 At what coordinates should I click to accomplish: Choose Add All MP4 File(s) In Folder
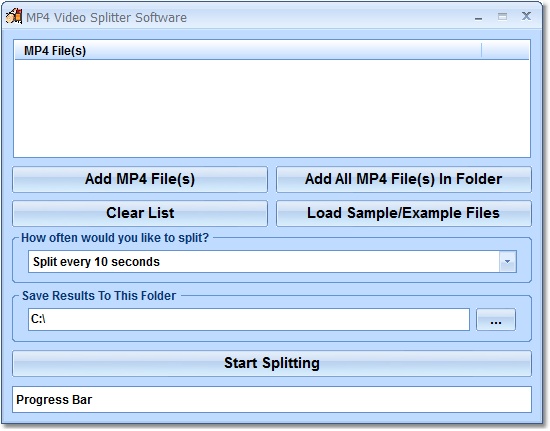404,179
